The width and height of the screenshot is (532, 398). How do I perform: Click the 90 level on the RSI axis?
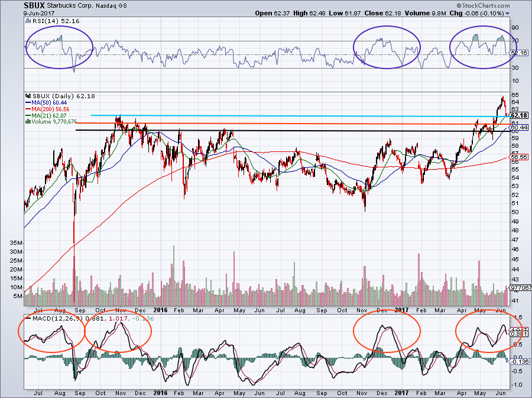(515, 27)
